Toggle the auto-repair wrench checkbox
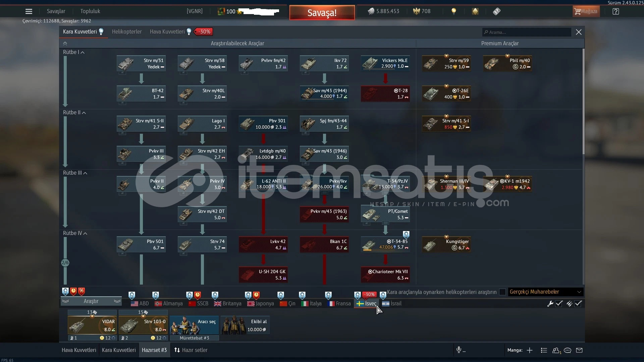644x362 pixels. tap(559, 304)
